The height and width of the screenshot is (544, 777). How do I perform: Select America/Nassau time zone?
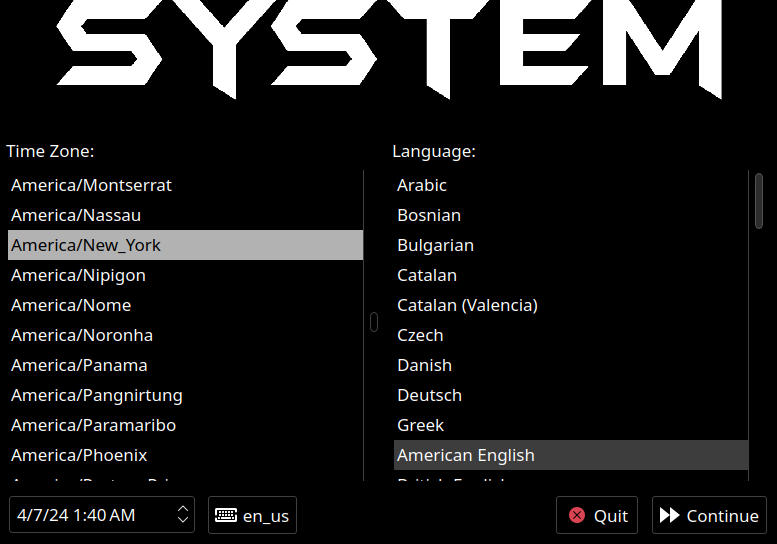pos(76,215)
